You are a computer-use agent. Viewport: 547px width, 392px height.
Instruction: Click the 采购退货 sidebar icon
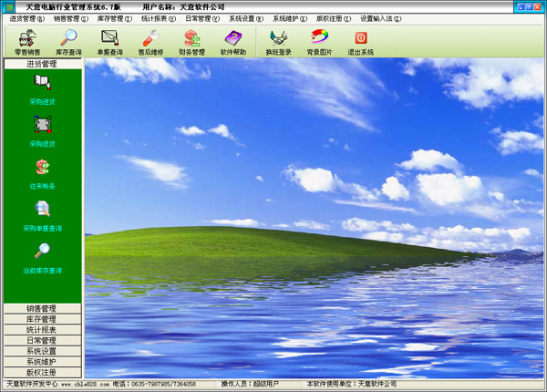pos(42,129)
